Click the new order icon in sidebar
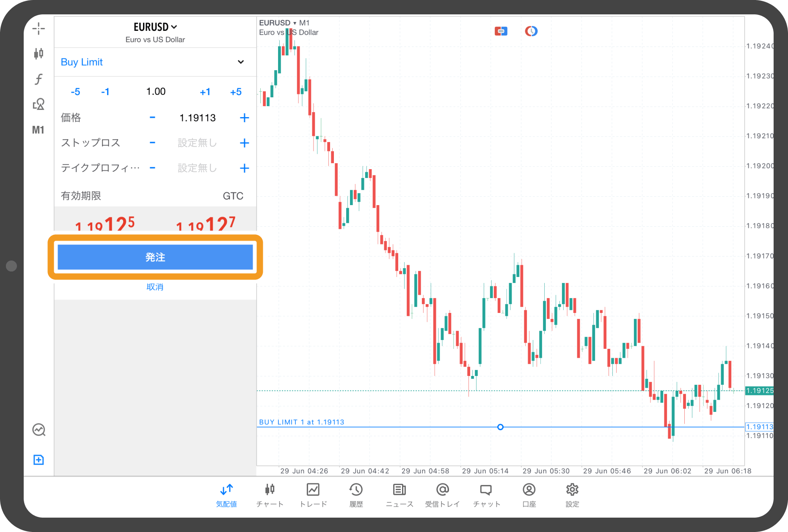 (x=39, y=460)
